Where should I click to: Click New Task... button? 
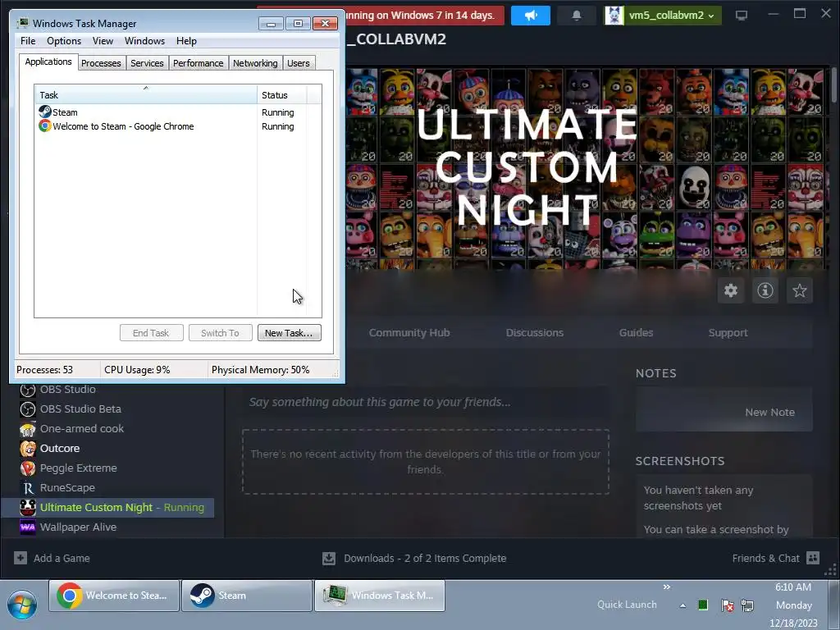tap(290, 333)
